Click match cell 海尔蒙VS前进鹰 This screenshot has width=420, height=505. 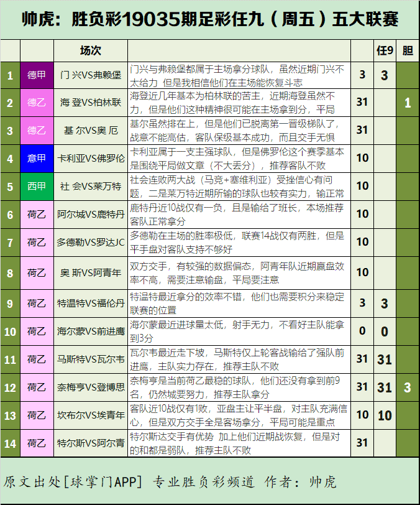pos(91,331)
